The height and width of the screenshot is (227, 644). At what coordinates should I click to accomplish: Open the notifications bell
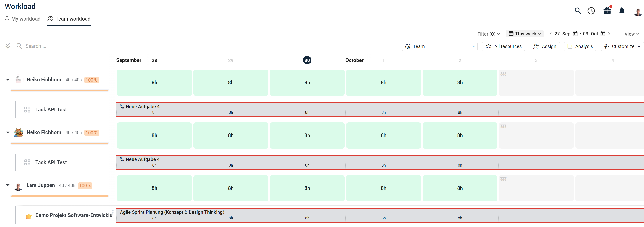pyautogui.click(x=622, y=11)
